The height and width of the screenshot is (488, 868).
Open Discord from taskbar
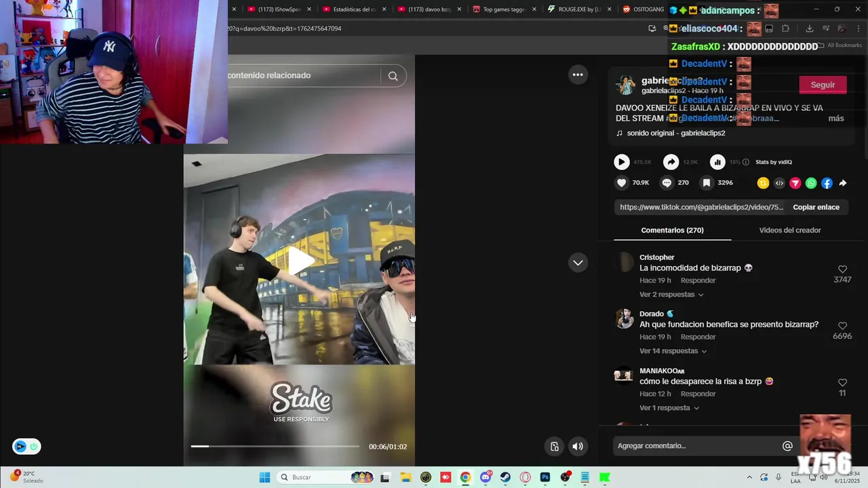(x=486, y=477)
